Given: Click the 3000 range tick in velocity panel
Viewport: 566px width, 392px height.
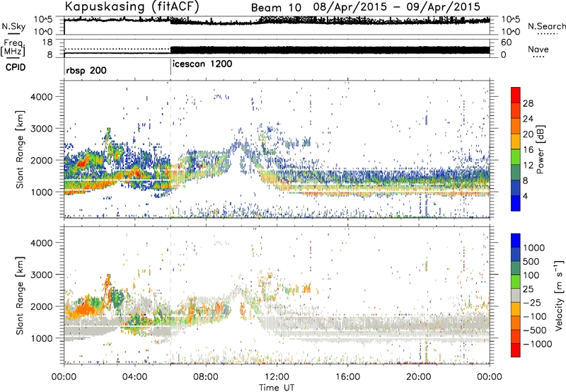Looking at the screenshot, I should click(42, 275).
